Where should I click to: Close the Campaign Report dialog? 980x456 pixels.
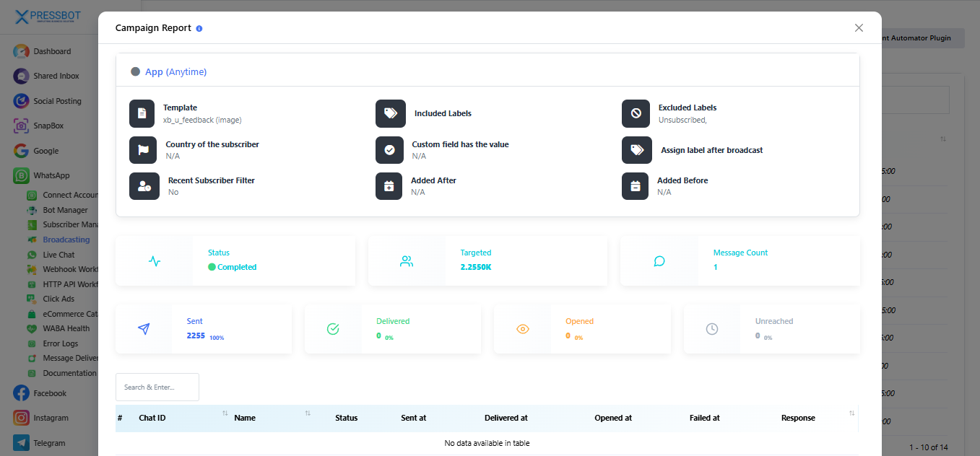click(x=859, y=28)
